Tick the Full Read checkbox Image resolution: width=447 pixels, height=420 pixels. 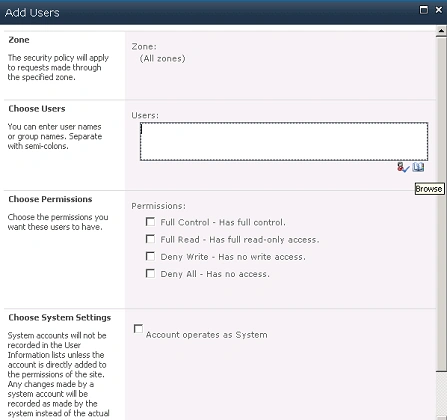click(x=150, y=239)
